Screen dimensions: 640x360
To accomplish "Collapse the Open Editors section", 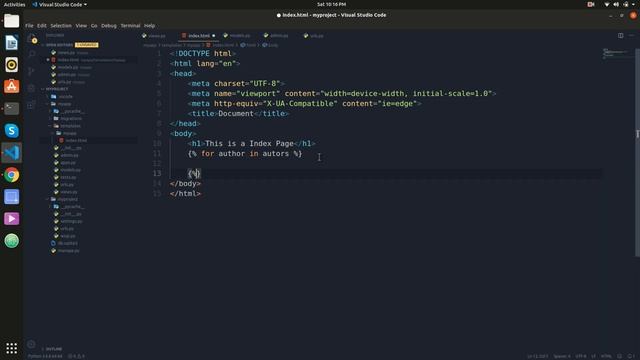I will (x=59, y=45).
